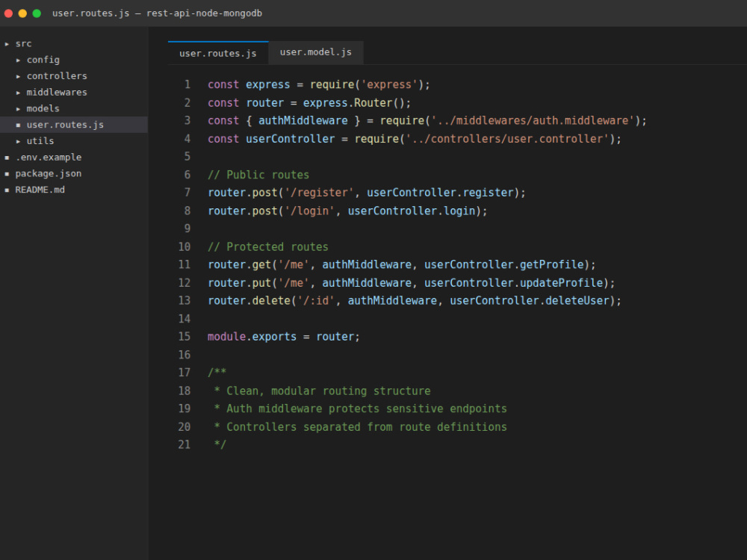Click userController.getProfile on line 11
Screen dimensions: 747x560
click(504, 265)
